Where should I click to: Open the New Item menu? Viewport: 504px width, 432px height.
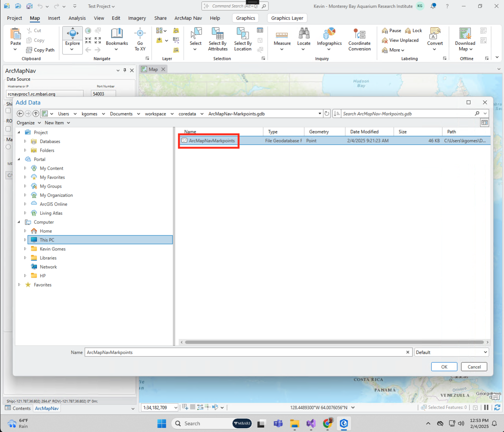pos(57,122)
